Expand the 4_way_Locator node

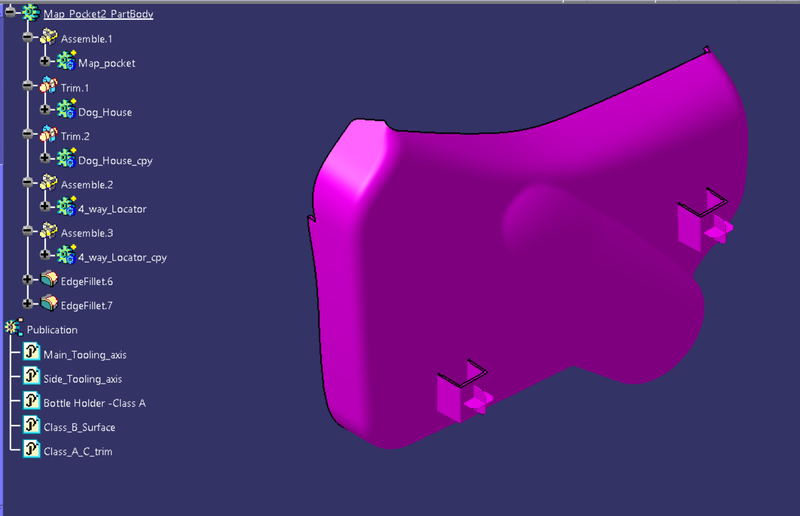click(x=45, y=207)
